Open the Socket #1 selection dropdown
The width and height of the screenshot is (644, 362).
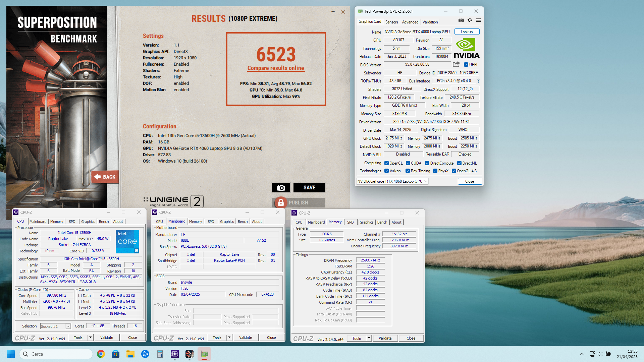55,326
